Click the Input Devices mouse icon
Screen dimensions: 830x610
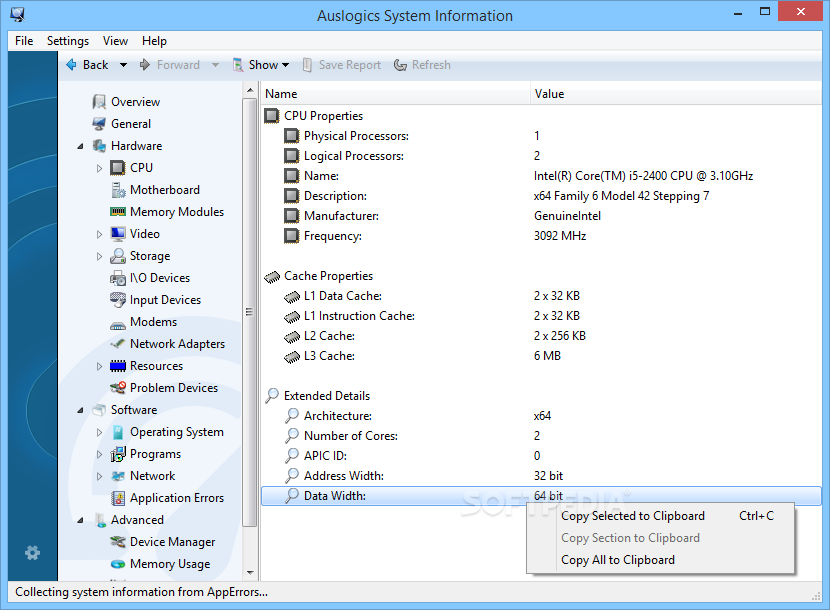118,300
